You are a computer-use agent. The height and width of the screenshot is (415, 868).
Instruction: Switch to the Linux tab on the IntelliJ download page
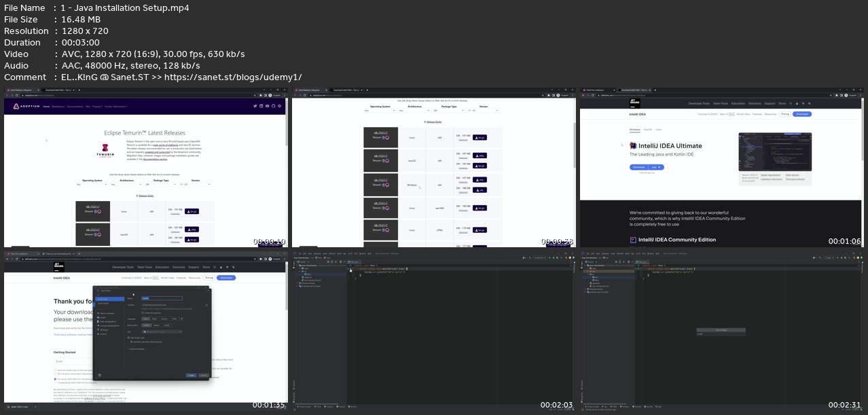[658, 130]
